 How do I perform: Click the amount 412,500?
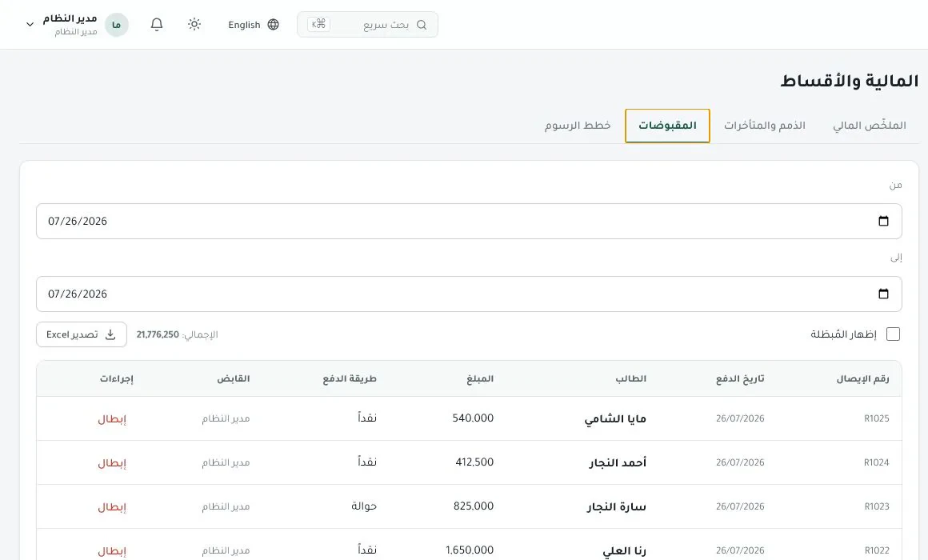474,462
